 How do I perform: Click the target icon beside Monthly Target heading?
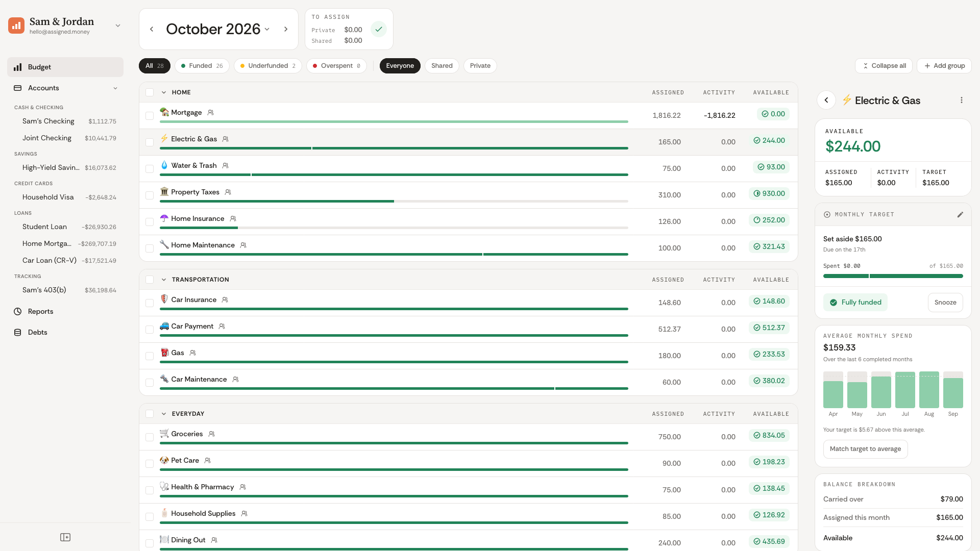pos(827,215)
